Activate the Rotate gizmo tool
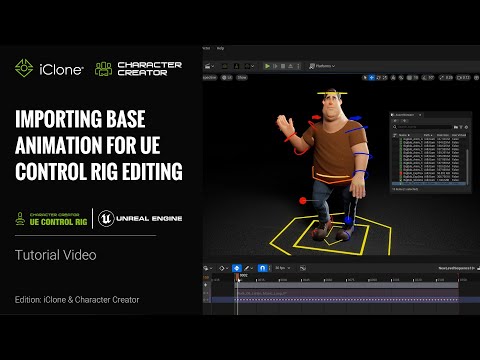480x360 pixels. point(379,77)
